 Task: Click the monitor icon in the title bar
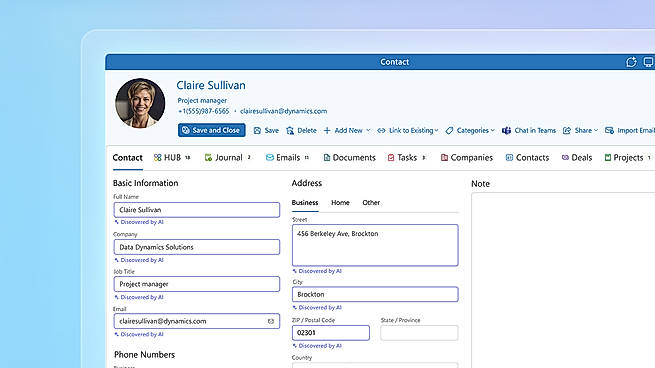click(x=648, y=62)
